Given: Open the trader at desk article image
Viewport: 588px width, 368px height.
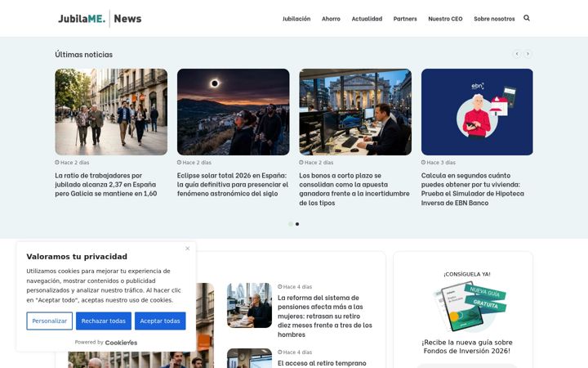Looking at the screenshot, I should [x=355, y=112].
